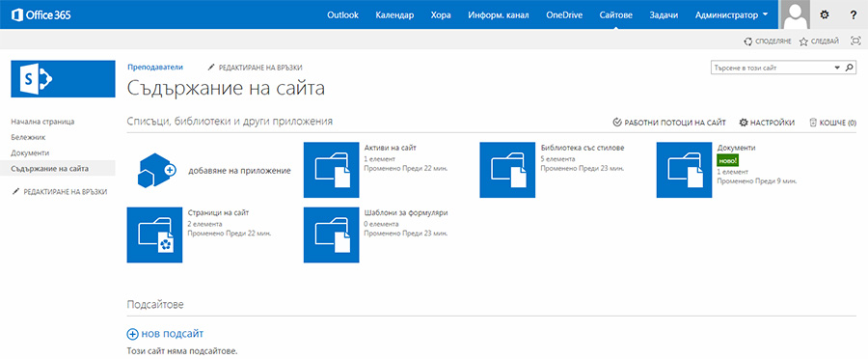868x359 pixels.
Task: Open Документи in the left sidebar
Action: click(x=30, y=152)
